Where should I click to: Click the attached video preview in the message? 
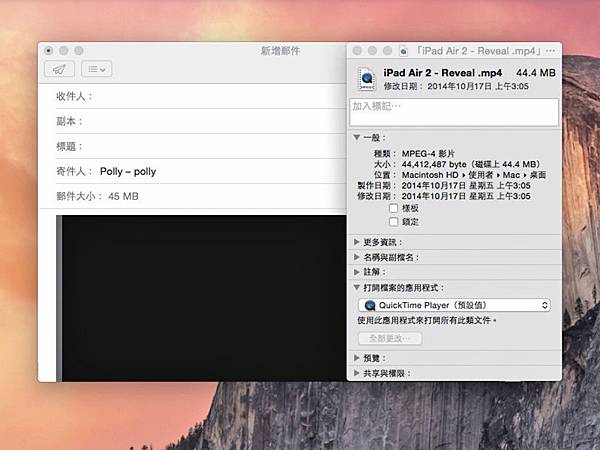pyautogui.click(x=201, y=298)
